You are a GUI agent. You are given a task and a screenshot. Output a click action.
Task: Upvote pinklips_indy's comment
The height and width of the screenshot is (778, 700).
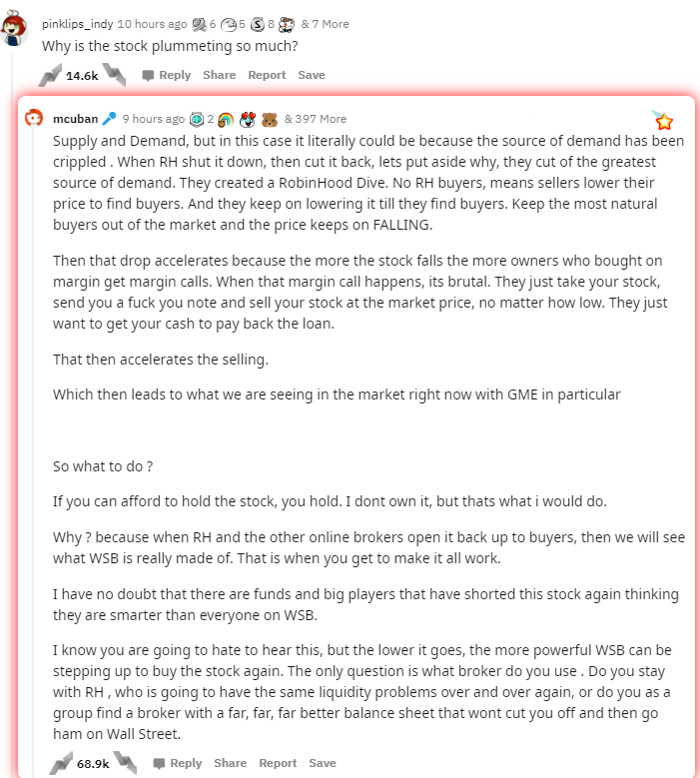(51, 75)
